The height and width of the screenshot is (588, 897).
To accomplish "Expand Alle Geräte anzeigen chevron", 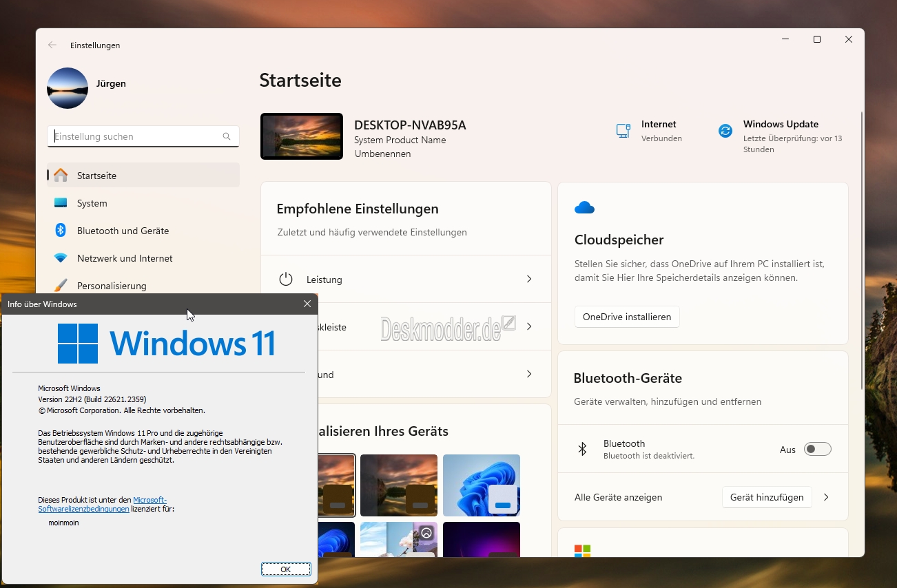I will pyautogui.click(x=826, y=496).
